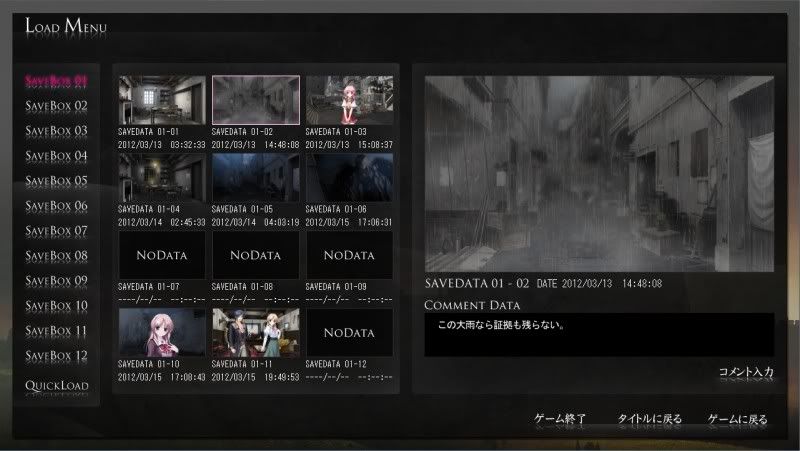Viewport: 800px width, 451px height.
Task: Switch to SaveBox 09
Action: [56, 281]
